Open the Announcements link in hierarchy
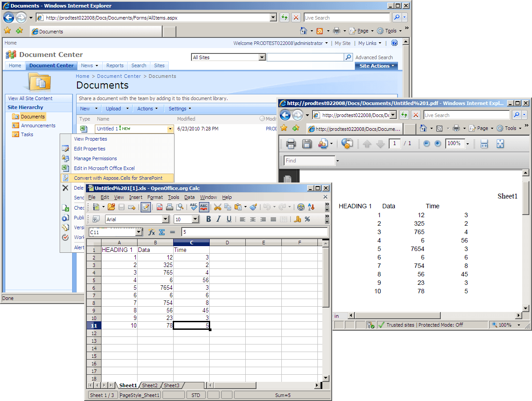 point(38,126)
